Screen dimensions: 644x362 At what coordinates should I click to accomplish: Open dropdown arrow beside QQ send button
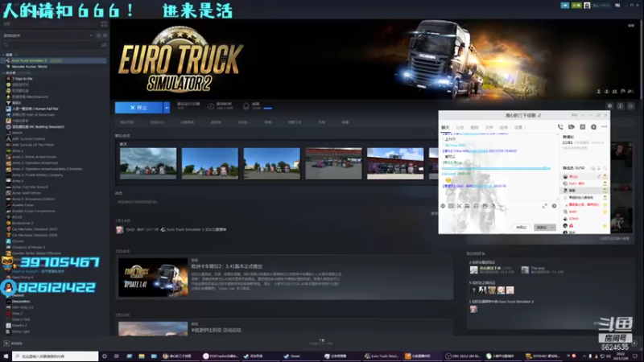pyautogui.click(x=552, y=228)
